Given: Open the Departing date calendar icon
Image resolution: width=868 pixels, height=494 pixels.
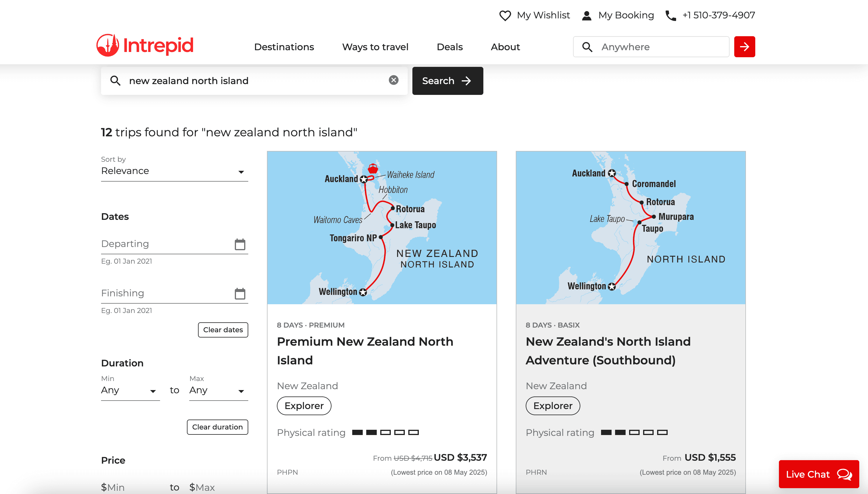Looking at the screenshot, I should coord(240,243).
